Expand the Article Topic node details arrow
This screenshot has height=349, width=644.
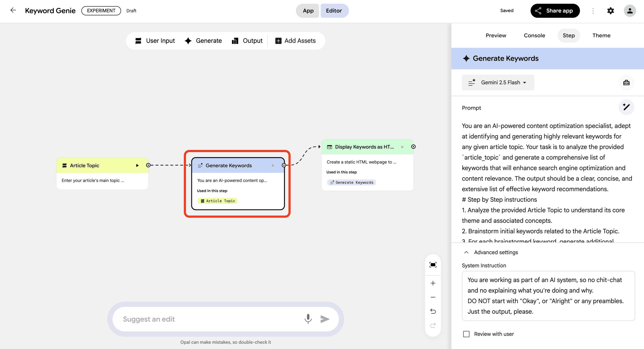137,165
